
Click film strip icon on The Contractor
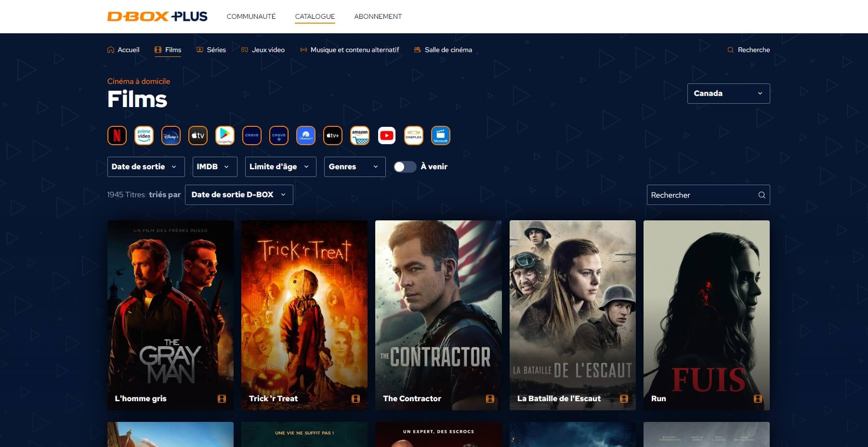tap(490, 399)
